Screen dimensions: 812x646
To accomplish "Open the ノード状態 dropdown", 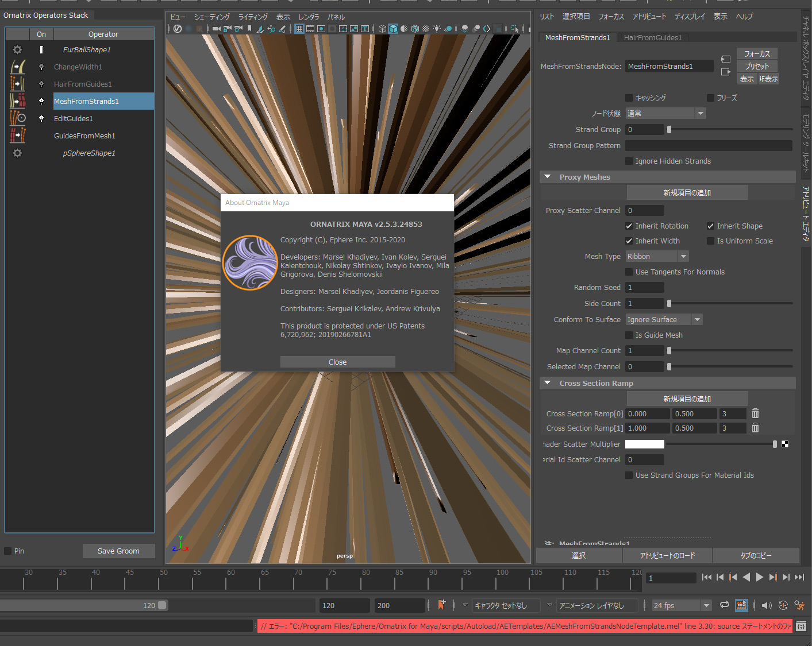I will click(665, 114).
